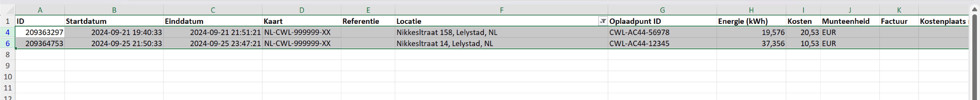Select location 'Nikkesltraat 14, Lelystad, NL'
This screenshot has width=980, height=100.
pos(501,43)
